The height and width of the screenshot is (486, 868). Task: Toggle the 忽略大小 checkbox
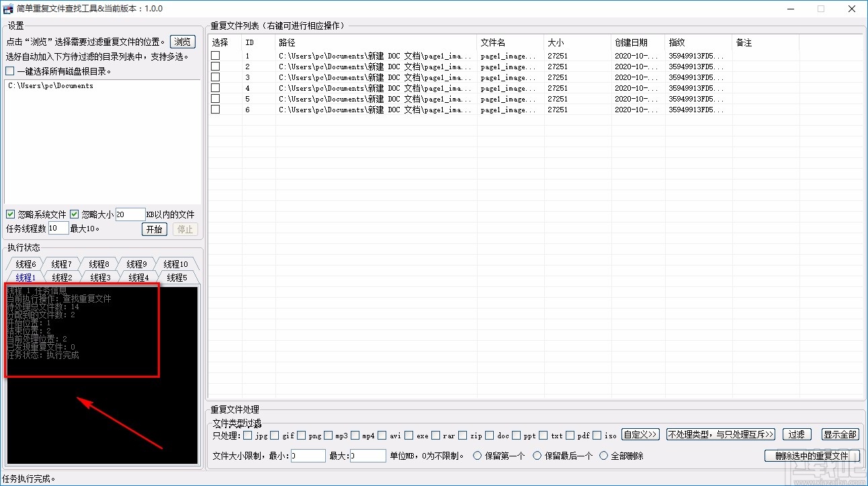click(75, 214)
